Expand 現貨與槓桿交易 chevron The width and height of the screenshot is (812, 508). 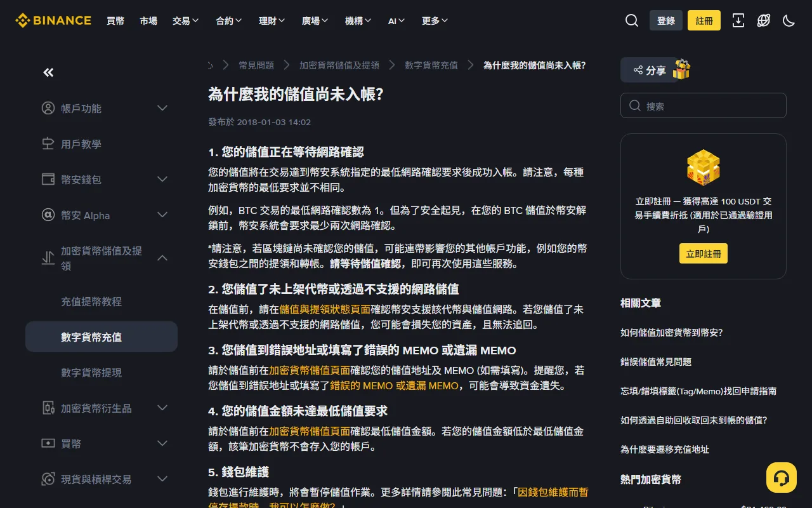pos(162,479)
